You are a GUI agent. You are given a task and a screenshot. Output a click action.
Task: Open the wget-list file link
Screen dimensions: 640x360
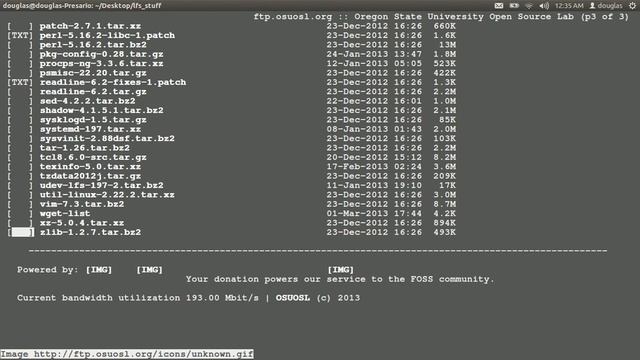(65, 214)
